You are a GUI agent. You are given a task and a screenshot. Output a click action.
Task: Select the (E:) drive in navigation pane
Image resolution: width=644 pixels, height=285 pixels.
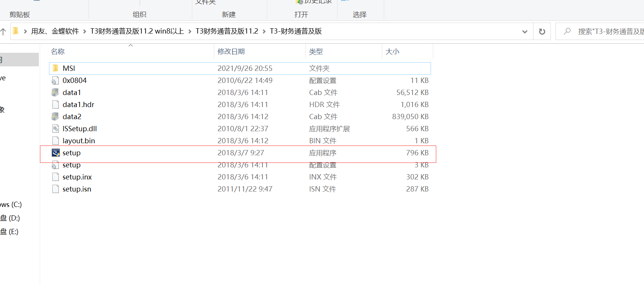point(9,232)
